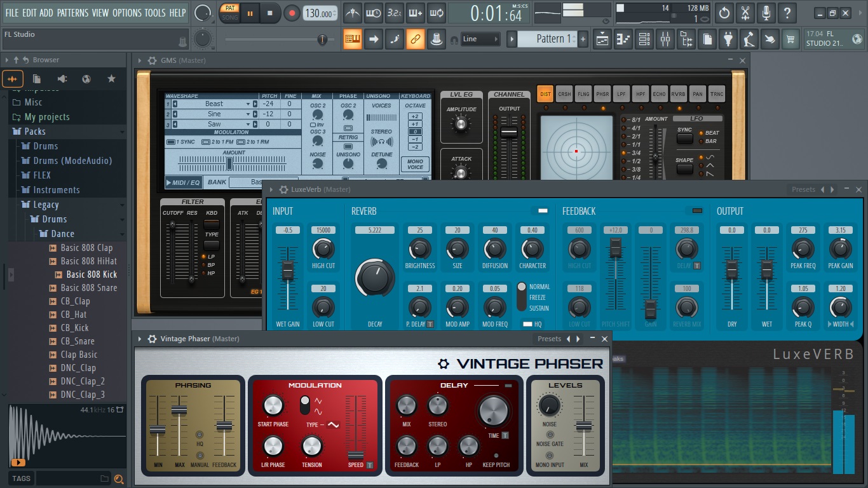Image resolution: width=868 pixels, height=488 pixels.
Task: Open the Mixer from the toolbar
Action: (x=665, y=39)
